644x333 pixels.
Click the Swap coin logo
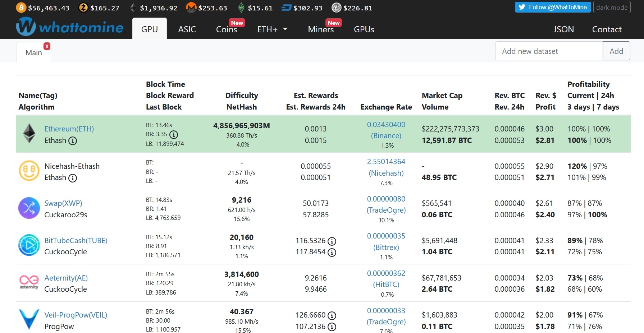29,208
